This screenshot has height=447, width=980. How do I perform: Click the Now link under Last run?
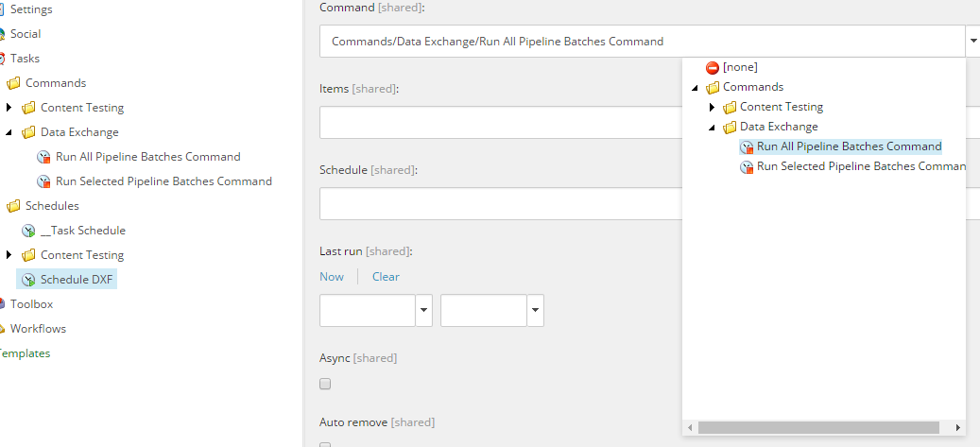332,277
